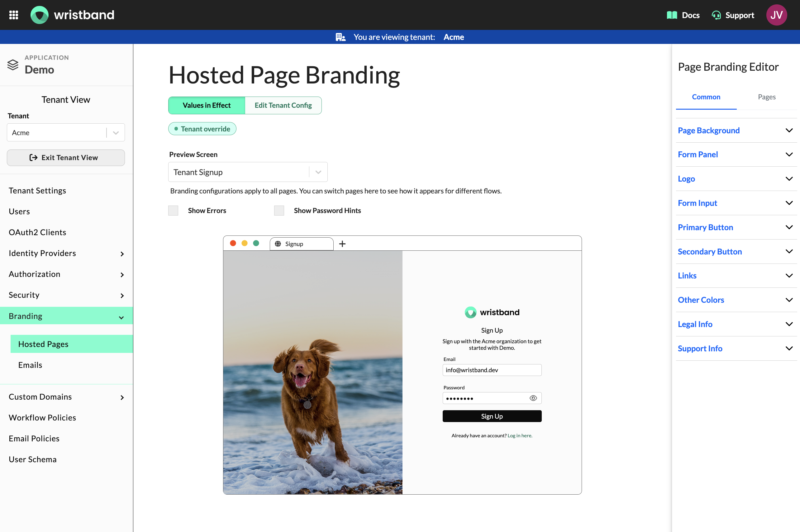Expand Support Info section

pyautogui.click(x=736, y=349)
